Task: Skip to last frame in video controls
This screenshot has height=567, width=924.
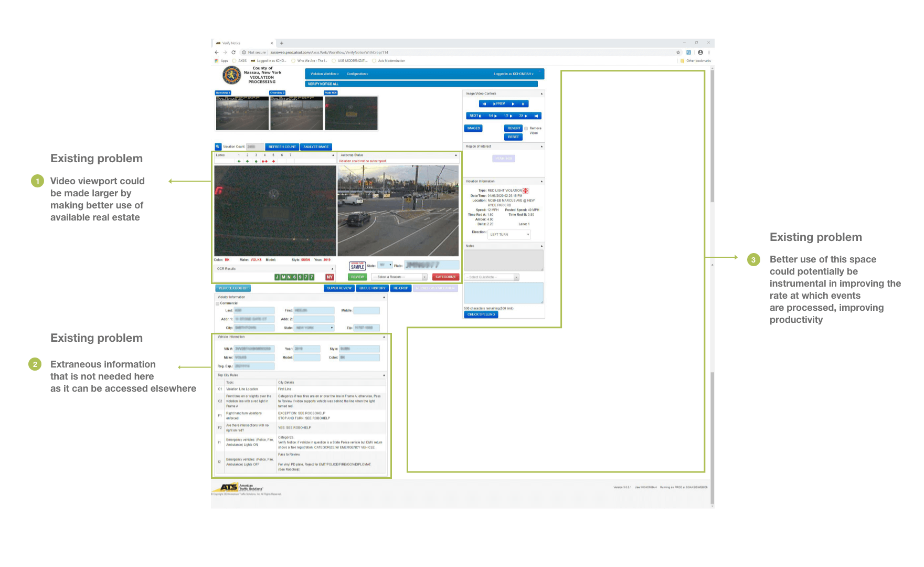Action: coord(536,116)
